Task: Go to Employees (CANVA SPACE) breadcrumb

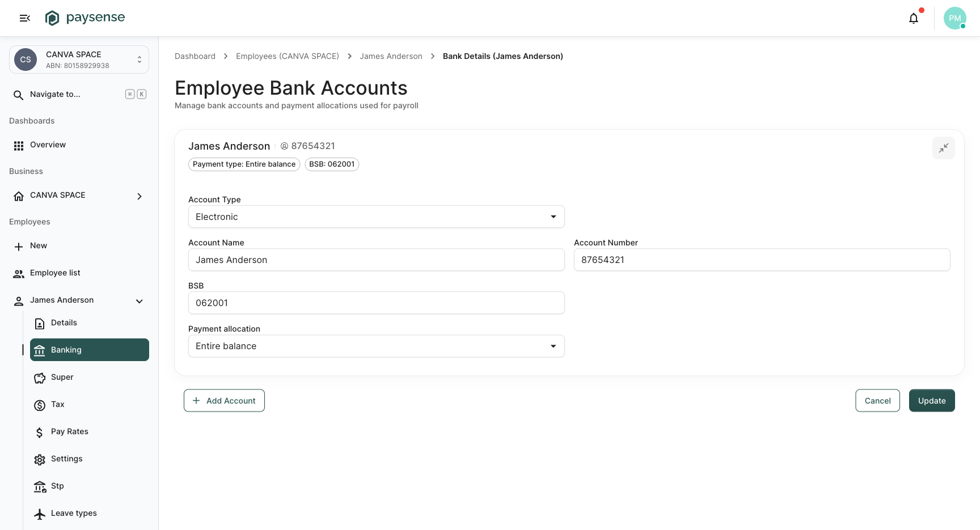Action: tap(288, 56)
